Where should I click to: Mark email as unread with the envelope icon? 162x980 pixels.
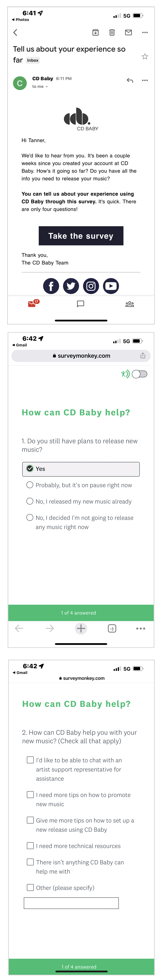128,33
